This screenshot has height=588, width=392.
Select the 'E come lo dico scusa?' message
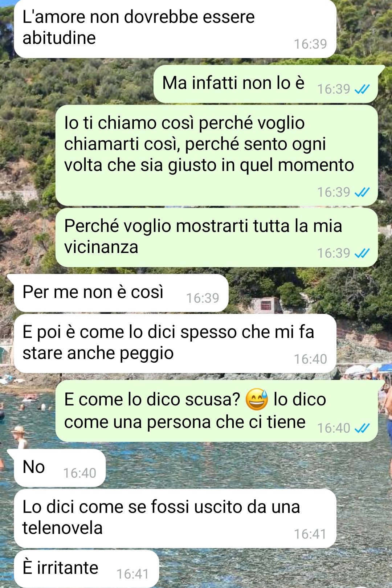[x=217, y=411]
